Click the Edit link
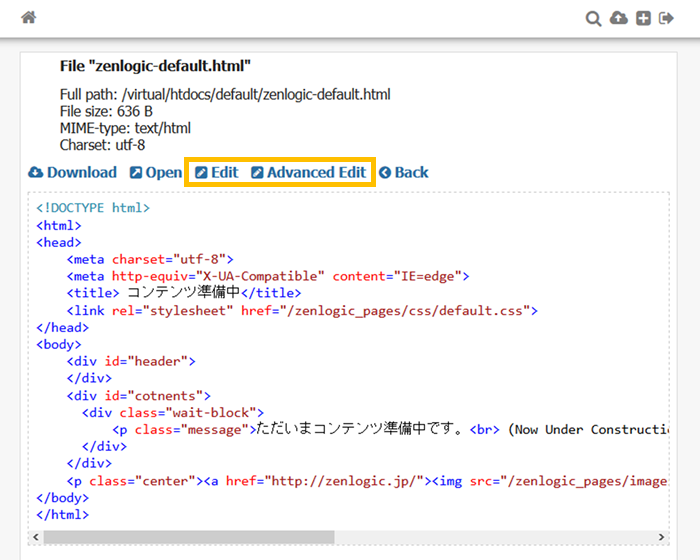700x560 pixels. (216, 172)
